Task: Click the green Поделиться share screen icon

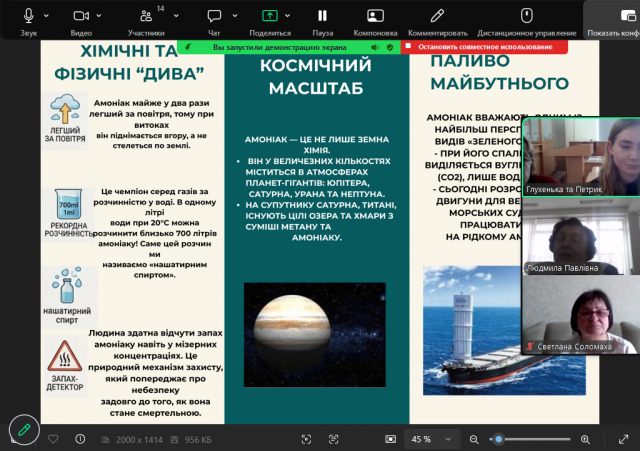Action: point(269,16)
